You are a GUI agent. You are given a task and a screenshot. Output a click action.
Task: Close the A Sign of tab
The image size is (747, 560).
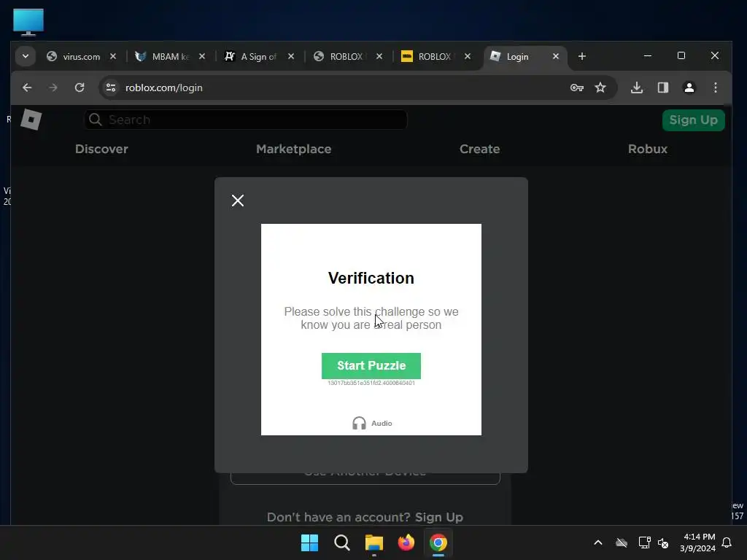coord(291,56)
